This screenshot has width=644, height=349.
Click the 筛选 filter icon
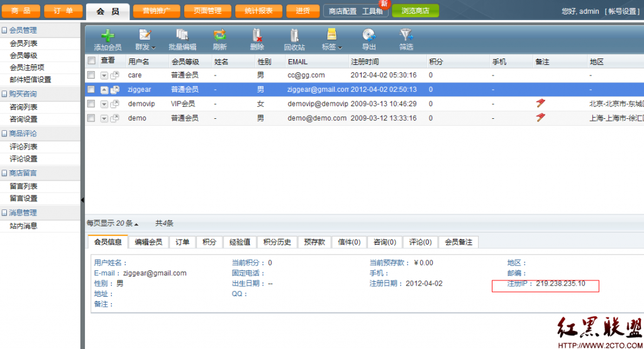[406, 35]
